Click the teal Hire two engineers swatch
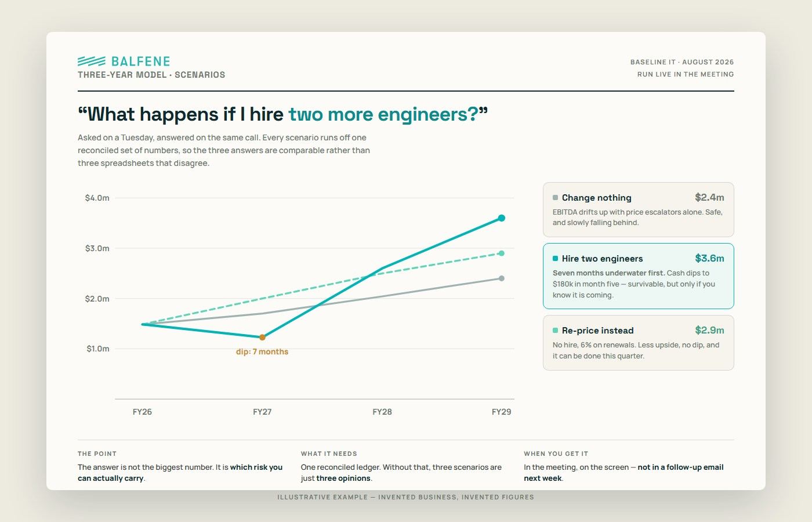Screen dimensions: 812x522 pos(555,259)
